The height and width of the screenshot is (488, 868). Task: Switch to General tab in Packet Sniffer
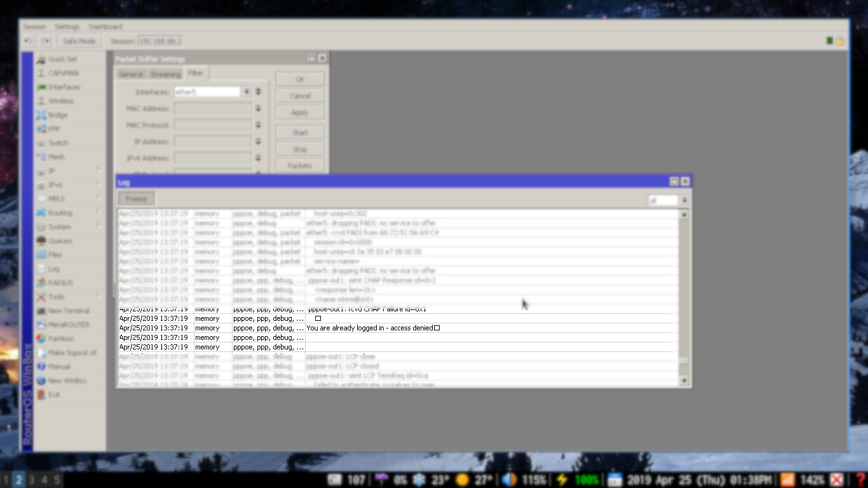(x=131, y=74)
